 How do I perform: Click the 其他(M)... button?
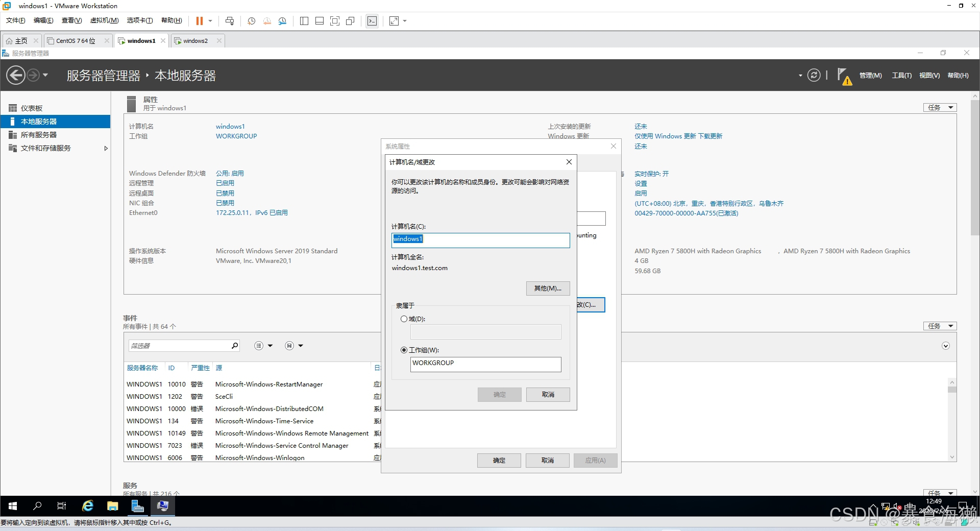tap(548, 288)
